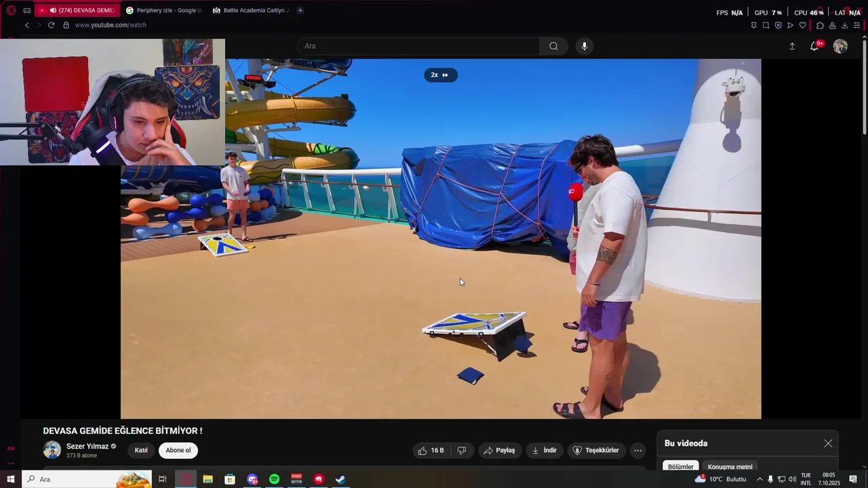Image resolution: width=868 pixels, height=488 pixels.
Task: Open the YouTube upload create icon
Action: [792, 46]
